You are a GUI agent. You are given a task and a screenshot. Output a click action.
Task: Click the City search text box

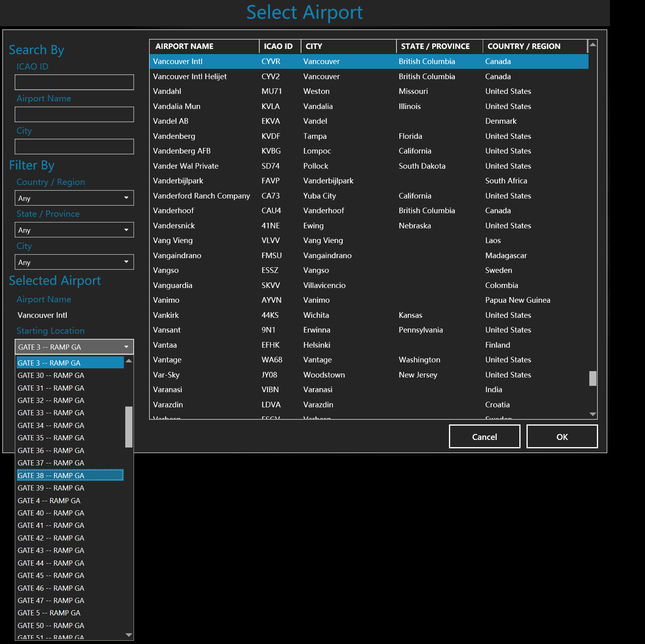click(74, 147)
